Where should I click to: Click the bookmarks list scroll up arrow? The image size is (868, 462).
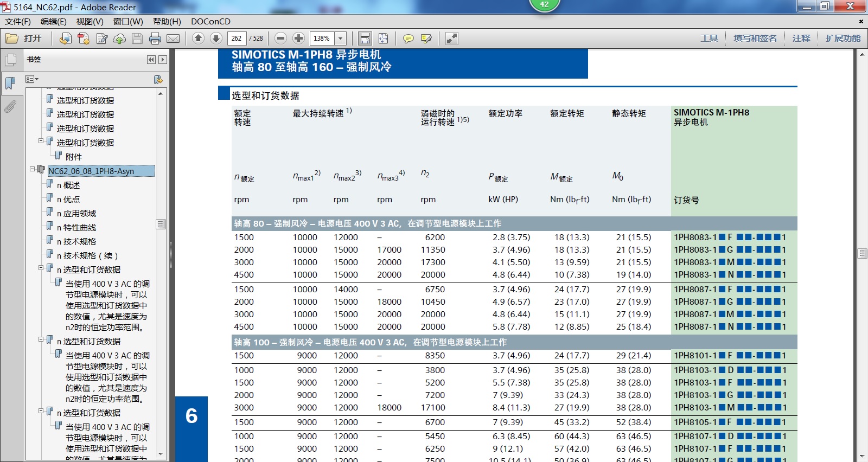coord(161,94)
